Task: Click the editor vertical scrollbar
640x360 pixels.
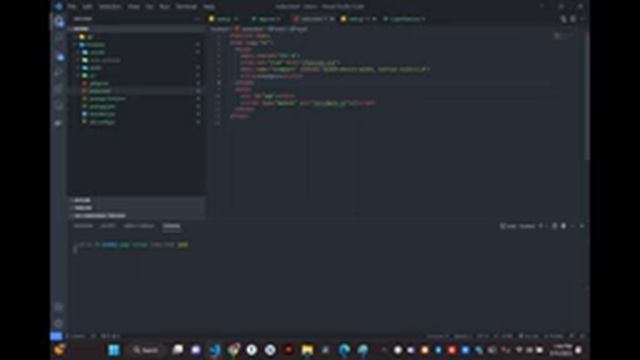Action: tap(587, 96)
